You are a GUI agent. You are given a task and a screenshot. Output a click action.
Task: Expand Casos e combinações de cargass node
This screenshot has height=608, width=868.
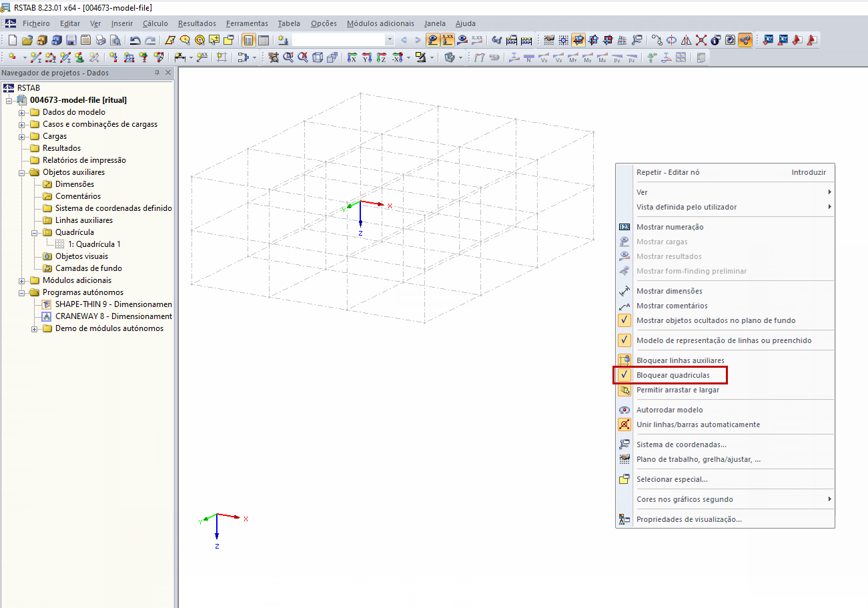[x=22, y=124]
